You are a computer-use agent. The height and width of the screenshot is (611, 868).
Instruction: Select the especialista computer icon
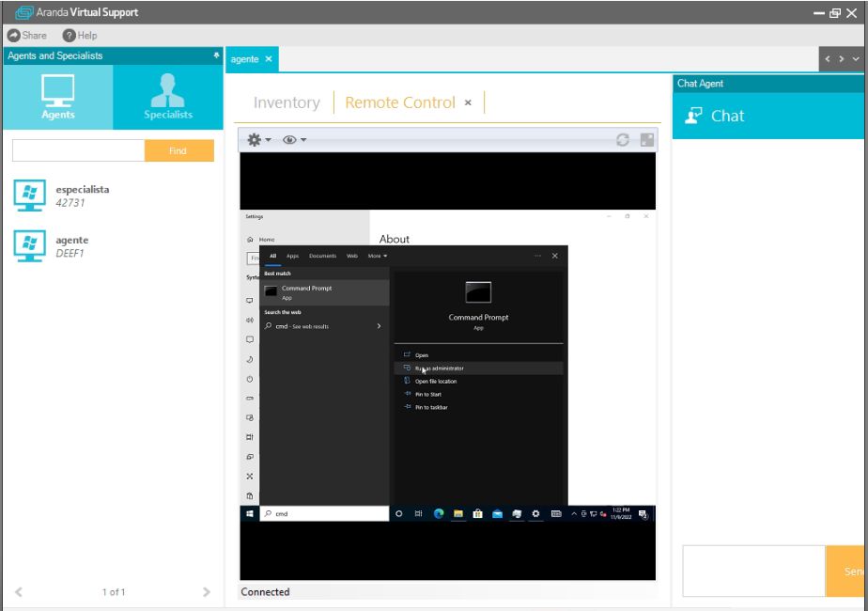[30, 195]
